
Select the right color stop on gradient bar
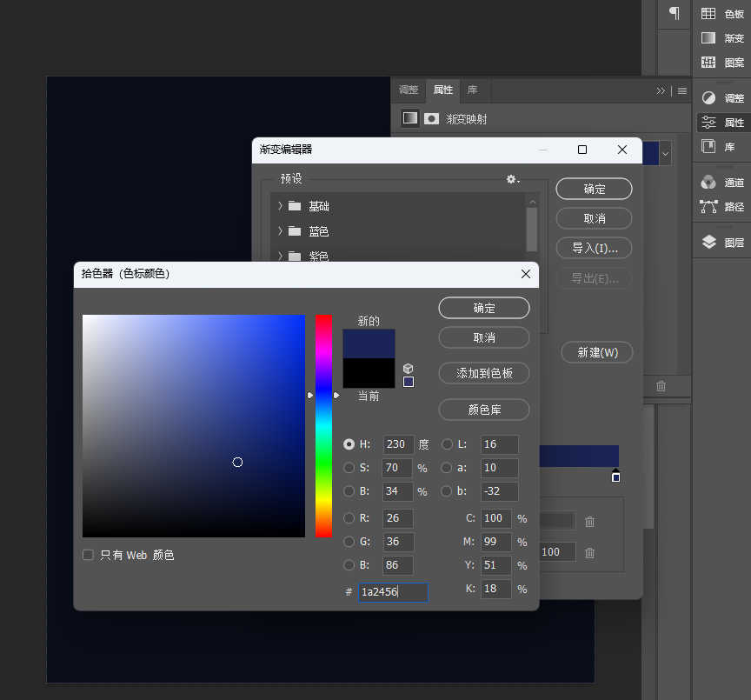click(x=616, y=476)
